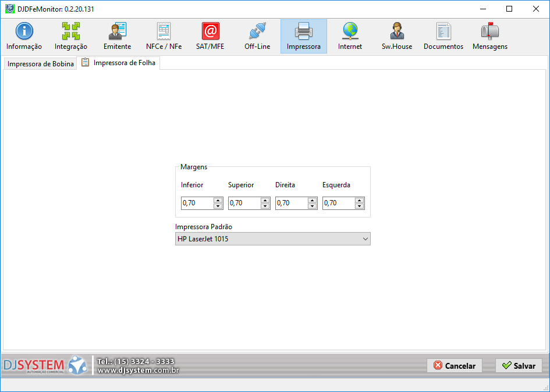The width and height of the screenshot is (550, 392).
Task: Click the Esquerda margin label
Action: 336,185
